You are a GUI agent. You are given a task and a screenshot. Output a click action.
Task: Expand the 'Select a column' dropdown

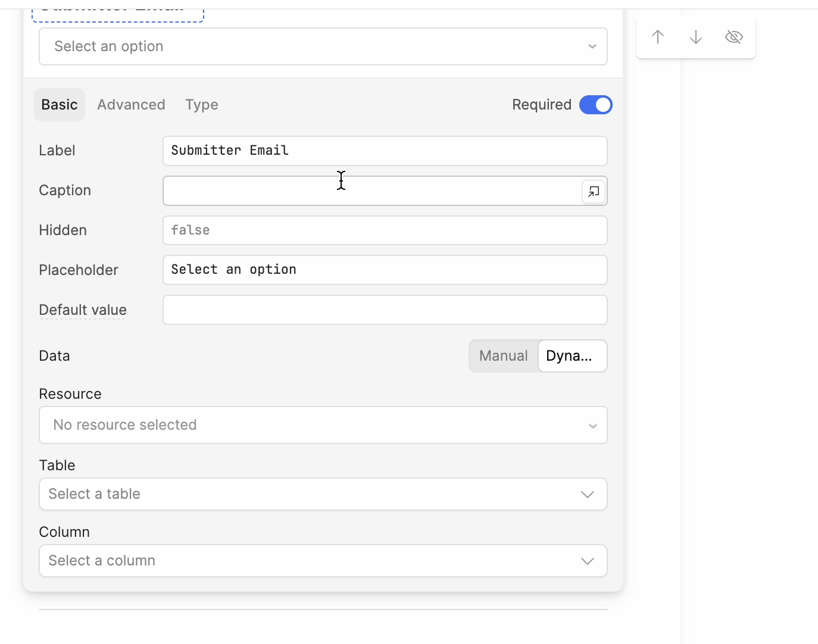pos(323,561)
